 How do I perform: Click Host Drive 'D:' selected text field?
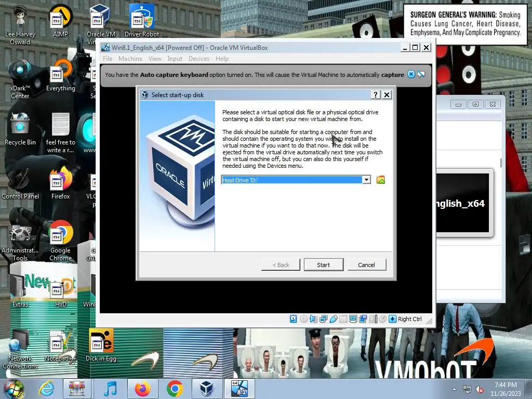click(x=292, y=180)
